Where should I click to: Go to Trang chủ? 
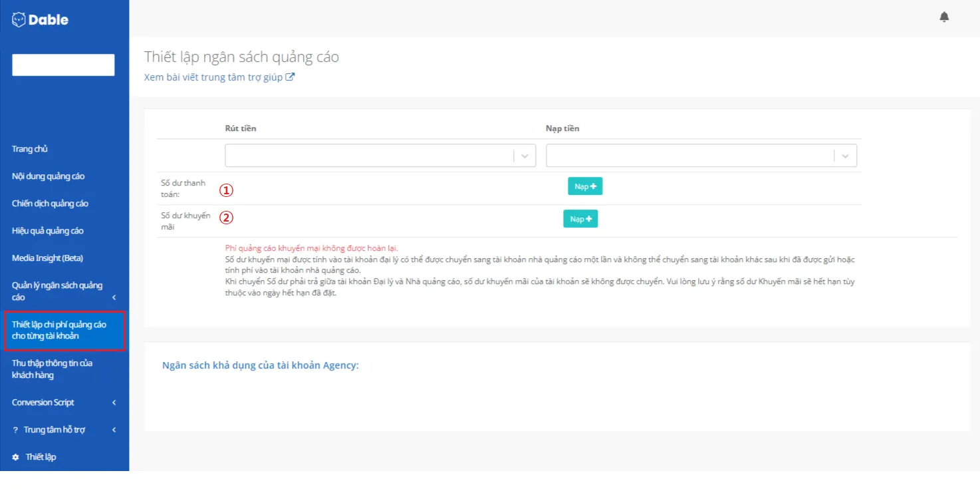[x=30, y=149]
